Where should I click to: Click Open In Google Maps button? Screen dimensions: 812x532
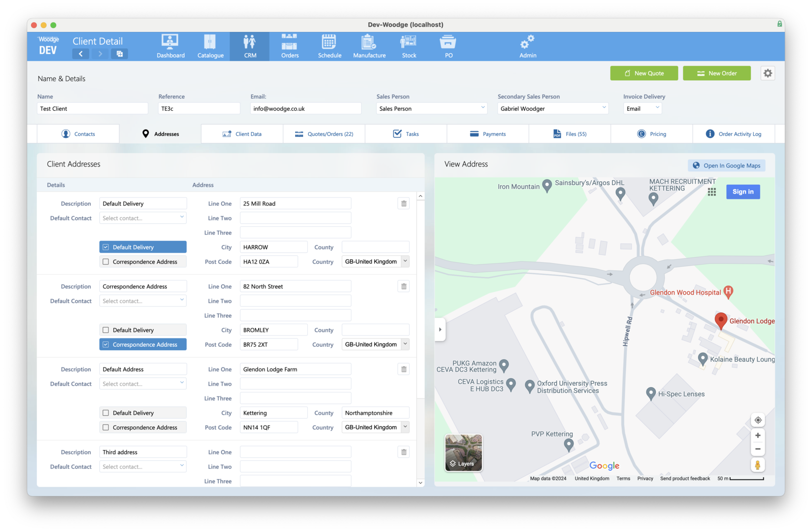point(727,166)
